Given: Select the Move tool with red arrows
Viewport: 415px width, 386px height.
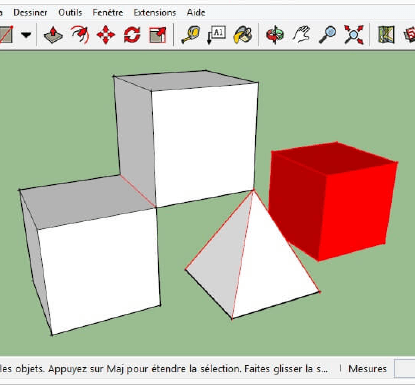Looking at the screenshot, I should click(106, 35).
